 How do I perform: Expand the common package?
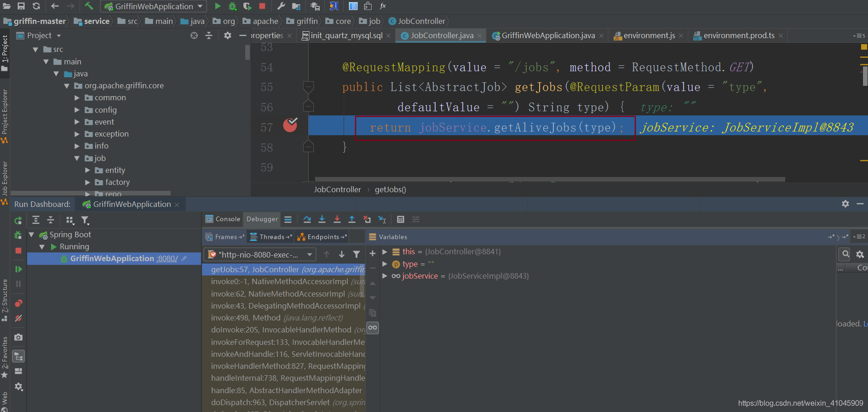click(x=77, y=97)
